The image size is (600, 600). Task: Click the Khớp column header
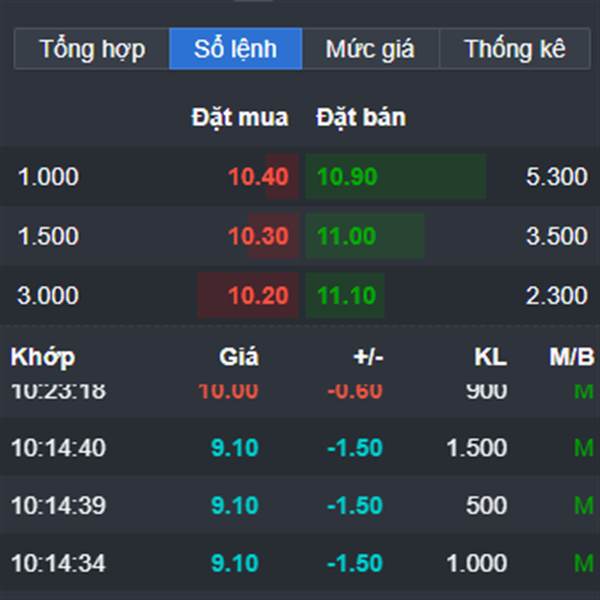pos(42,357)
